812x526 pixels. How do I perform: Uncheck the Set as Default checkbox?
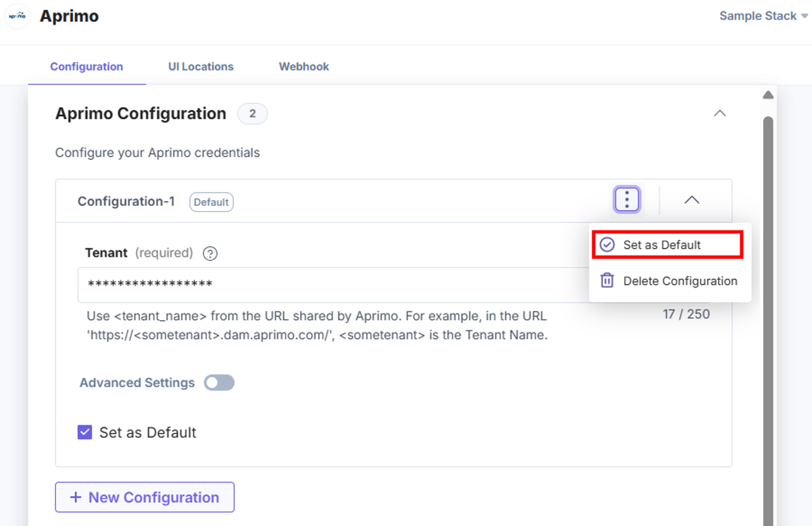(85, 432)
